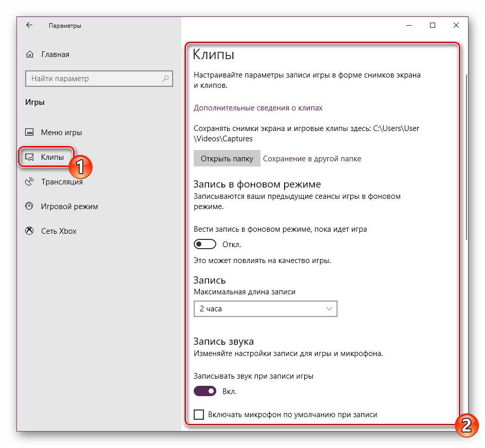The width and height of the screenshot is (485, 448).
Task: Enable background recording toggle
Action: coord(204,244)
